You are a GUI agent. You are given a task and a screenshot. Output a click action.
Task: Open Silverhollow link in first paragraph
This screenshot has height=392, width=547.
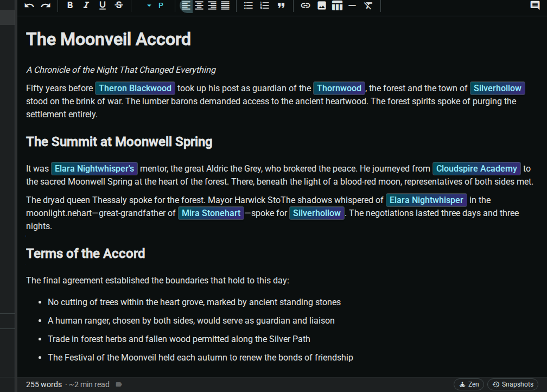pos(498,88)
